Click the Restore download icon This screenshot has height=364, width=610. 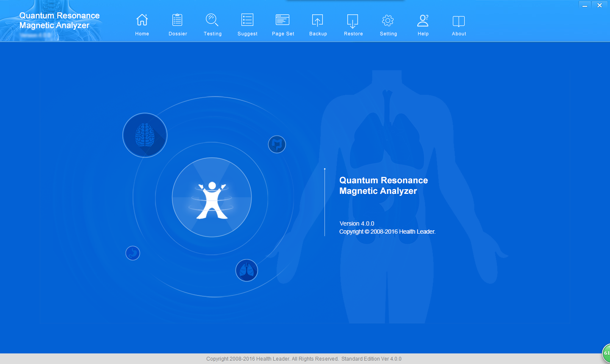pyautogui.click(x=353, y=20)
